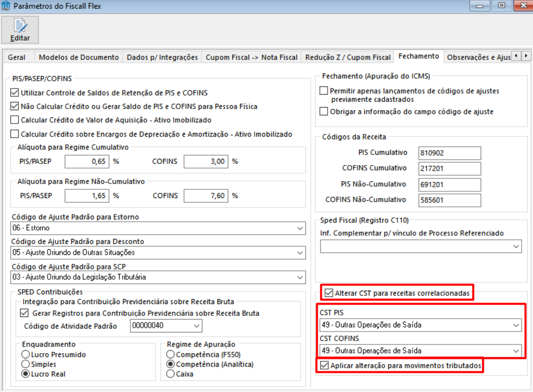Click the Fiscall Flex app icon in title bar
Viewport: 533px width, 392px height.
(6, 6)
